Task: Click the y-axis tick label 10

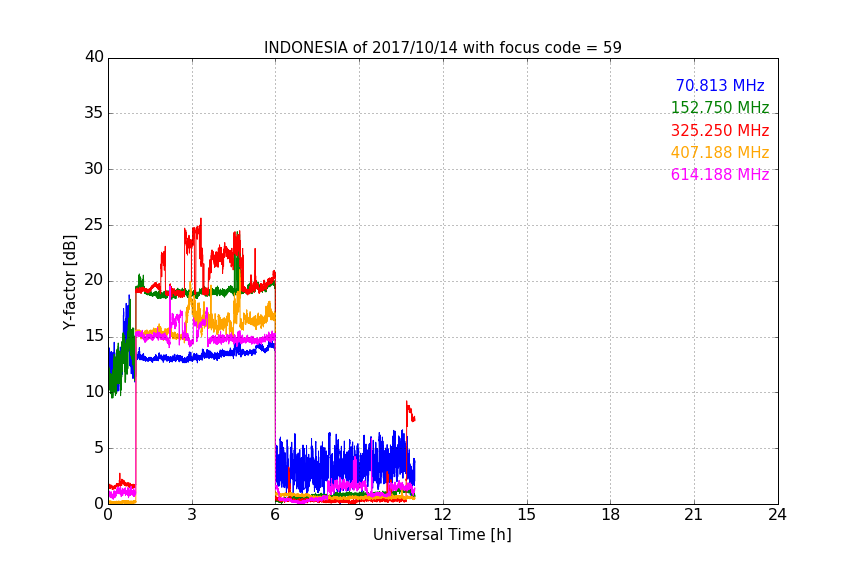Action: (94, 391)
